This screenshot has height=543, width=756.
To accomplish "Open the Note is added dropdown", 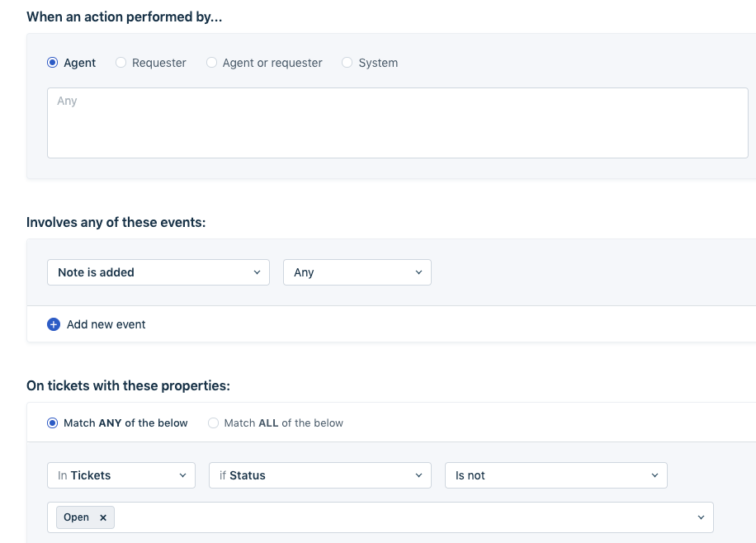I will pyautogui.click(x=158, y=272).
